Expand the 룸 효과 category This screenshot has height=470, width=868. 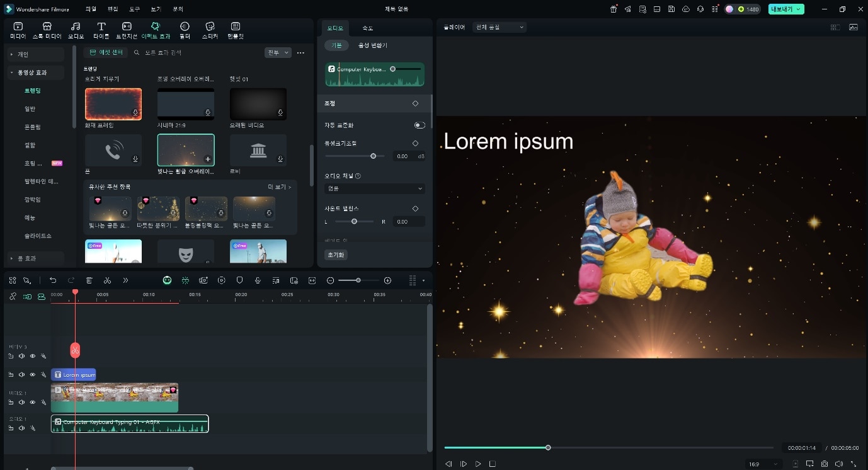click(x=37, y=258)
